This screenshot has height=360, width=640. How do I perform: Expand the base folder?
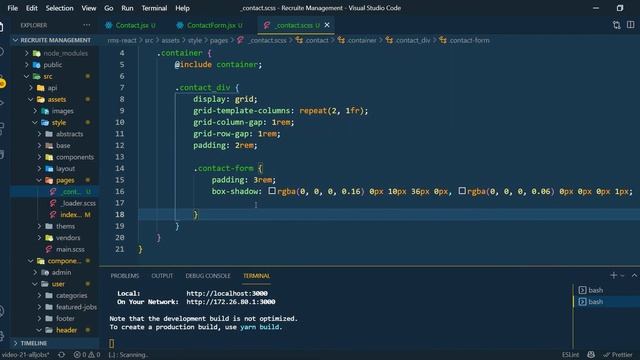63,145
